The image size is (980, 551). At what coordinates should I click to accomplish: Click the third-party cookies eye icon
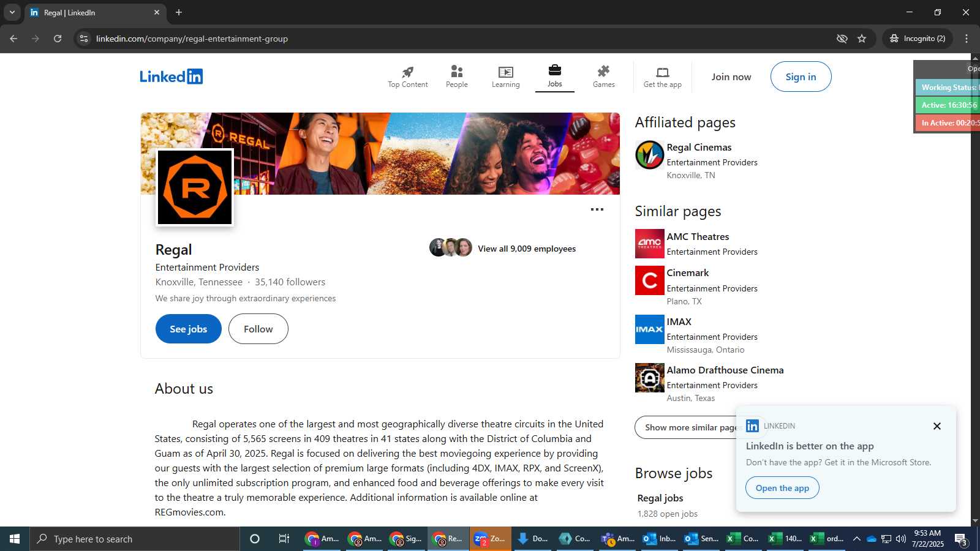842,39
